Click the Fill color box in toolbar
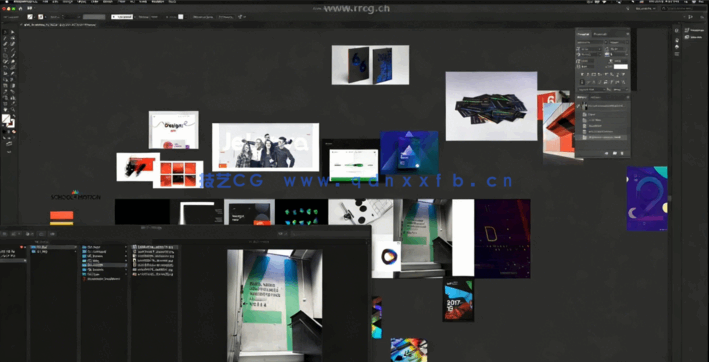This screenshot has width=709, height=362. click(x=6, y=118)
